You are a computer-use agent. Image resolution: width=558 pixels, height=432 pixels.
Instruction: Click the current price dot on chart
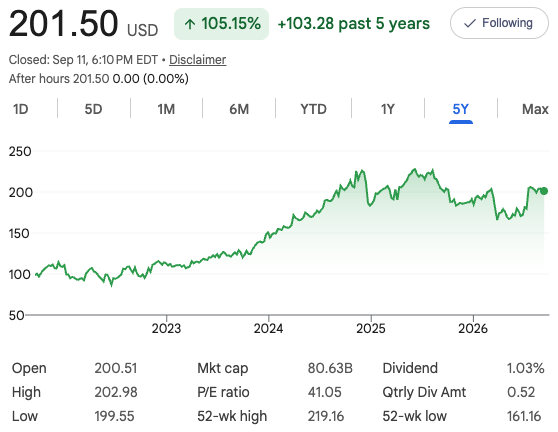[544, 191]
